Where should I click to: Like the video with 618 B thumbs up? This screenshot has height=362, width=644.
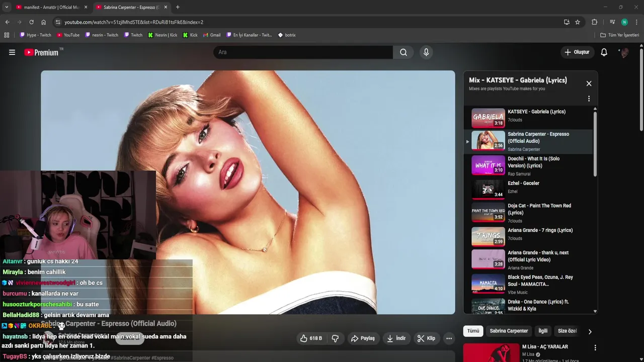click(311, 338)
